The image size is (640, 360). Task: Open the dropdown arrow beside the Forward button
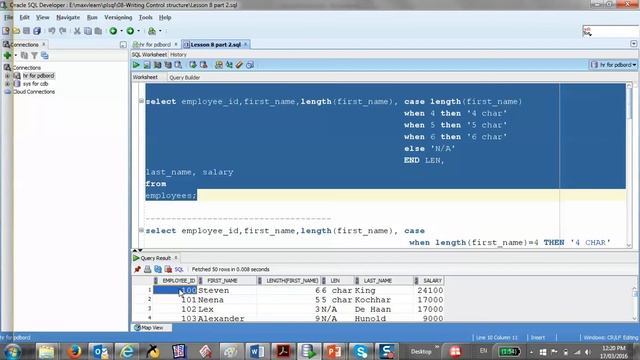coord(138,31)
